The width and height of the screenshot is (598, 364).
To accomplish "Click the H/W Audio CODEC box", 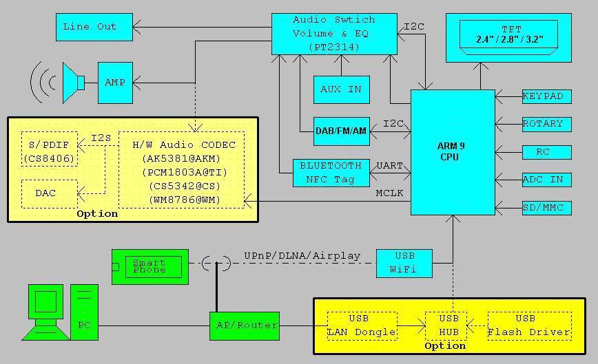I will pyautogui.click(x=181, y=169).
